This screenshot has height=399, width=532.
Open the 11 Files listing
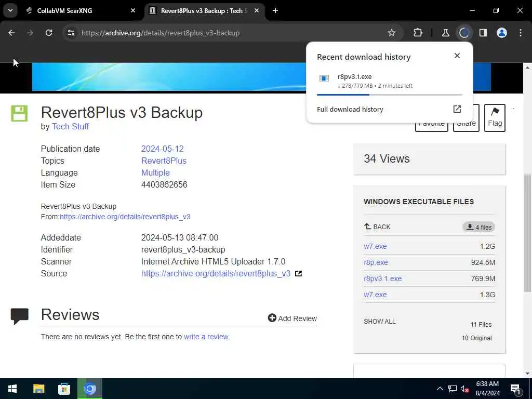coord(481,325)
